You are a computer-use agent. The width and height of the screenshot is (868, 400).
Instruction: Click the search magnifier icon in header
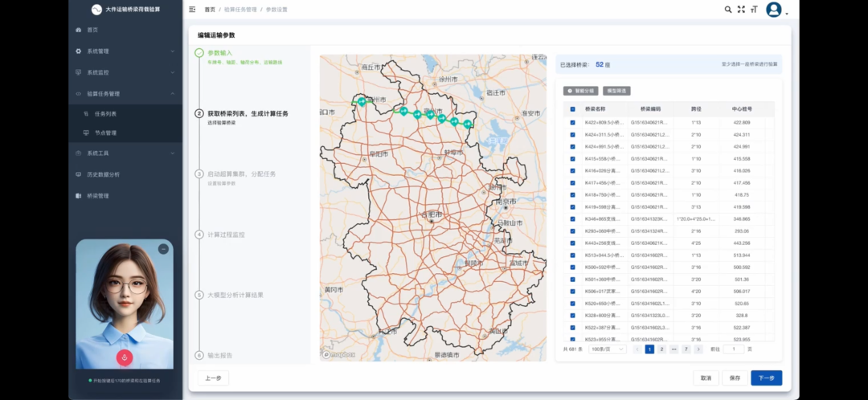click(728, 10)
